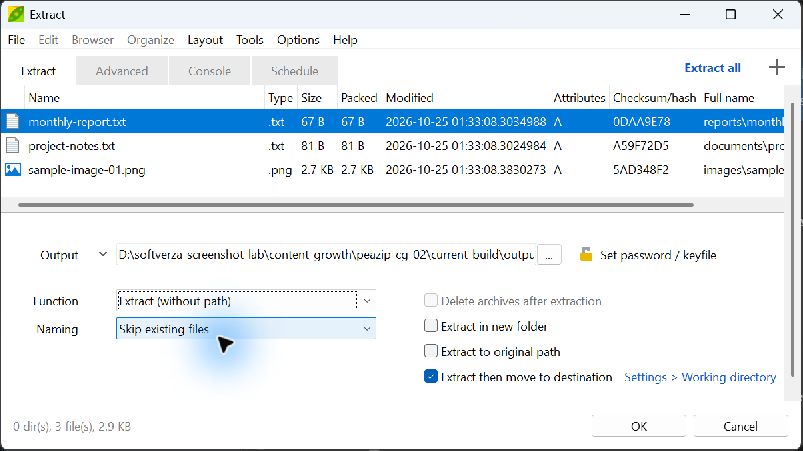Uncheck Extract then move to destination

click(x=431, y=376)
